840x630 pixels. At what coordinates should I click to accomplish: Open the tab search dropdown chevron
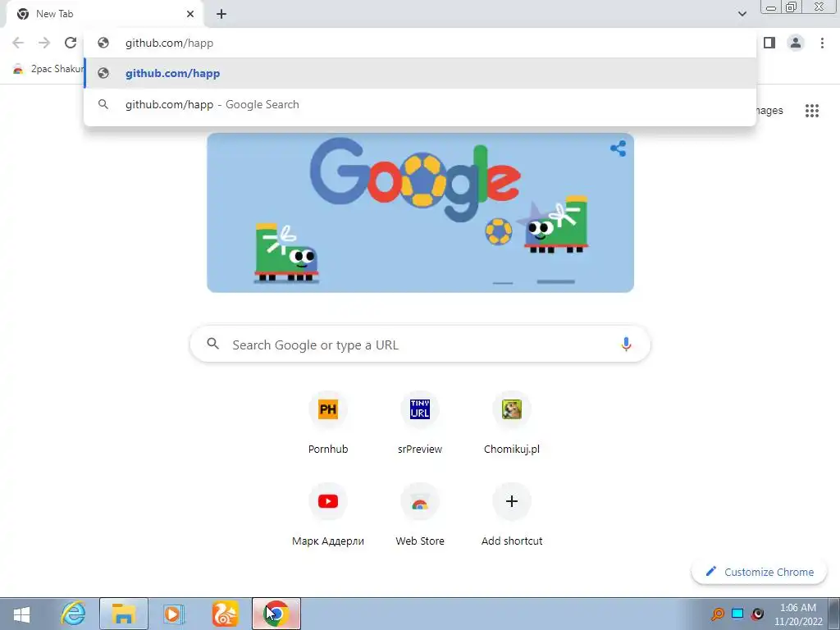click(x=742, y=14)
